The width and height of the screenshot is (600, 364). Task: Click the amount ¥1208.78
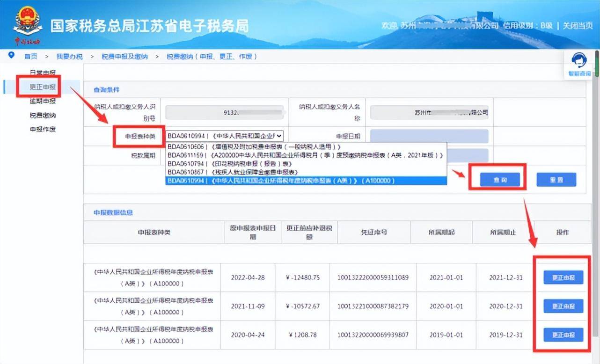[x=303, y=335]
